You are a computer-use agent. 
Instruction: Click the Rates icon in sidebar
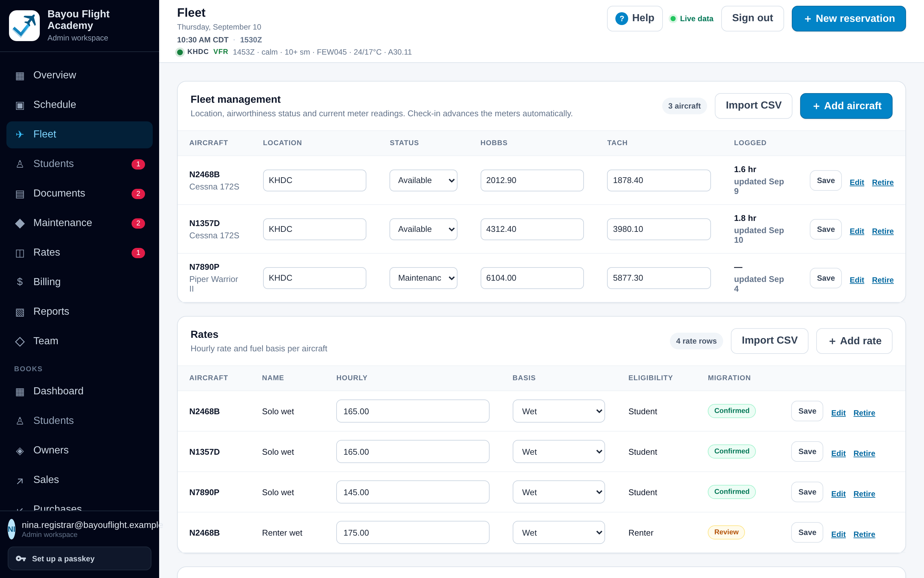tap(20, 253)
